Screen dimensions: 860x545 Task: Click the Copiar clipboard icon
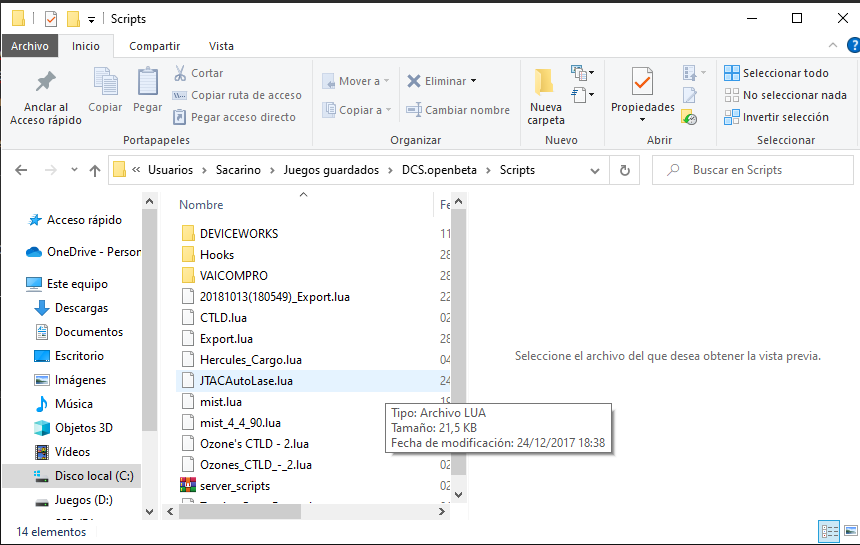105,82
